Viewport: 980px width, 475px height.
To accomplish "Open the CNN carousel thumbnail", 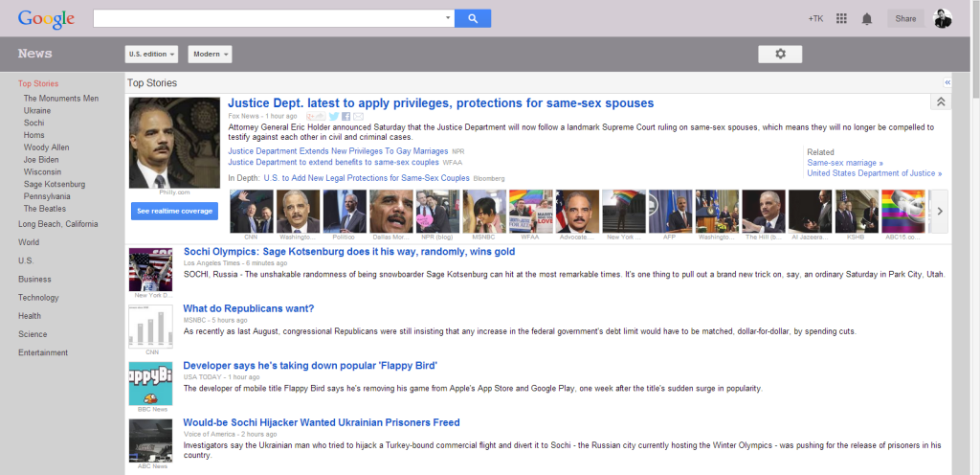I will tap(252, 212).
